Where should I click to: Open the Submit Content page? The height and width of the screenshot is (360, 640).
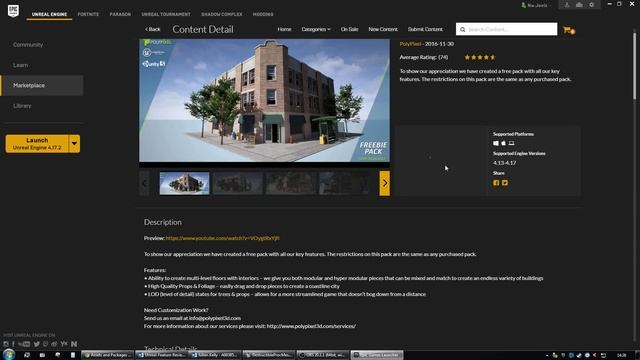click(425, 29)
